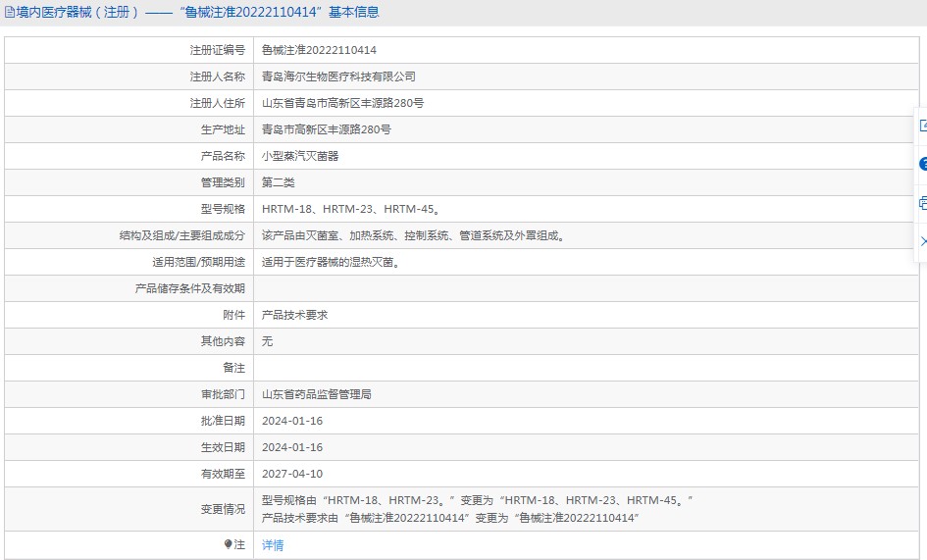Click the edit note icon in right sidebar
The image size is (927, 560).
coord(923,126)
